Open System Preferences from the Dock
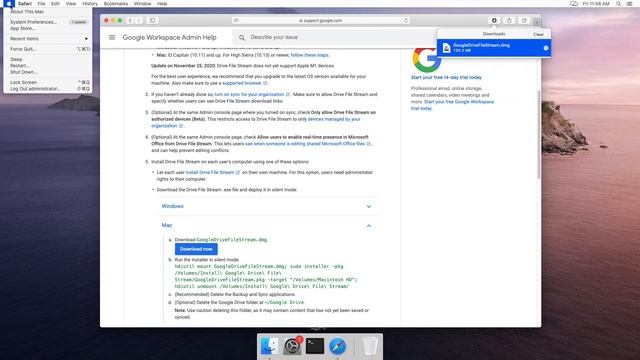 coord(292,346)
